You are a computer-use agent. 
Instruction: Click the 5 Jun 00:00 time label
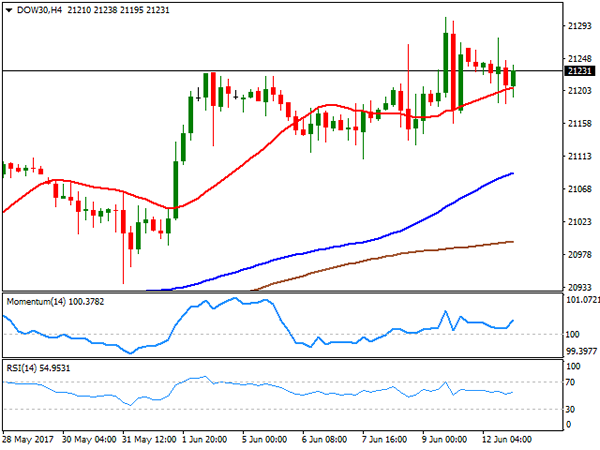pos(264,439)
